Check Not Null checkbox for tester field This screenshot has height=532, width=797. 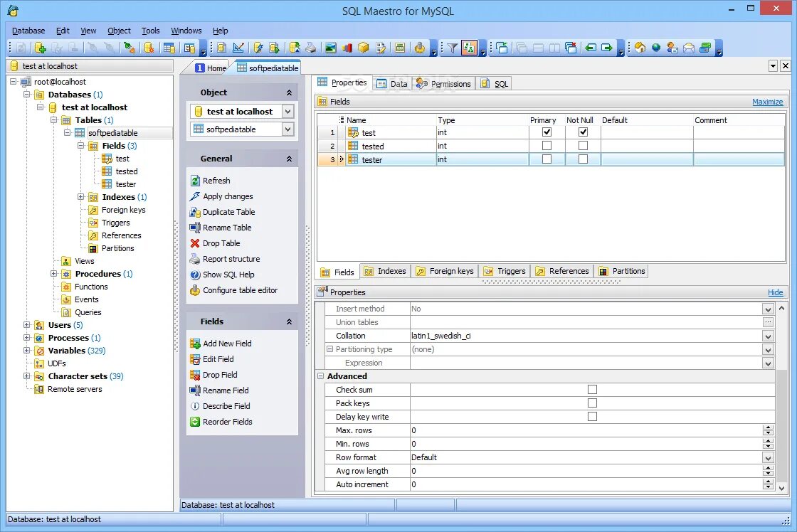[x=583, y=159]
